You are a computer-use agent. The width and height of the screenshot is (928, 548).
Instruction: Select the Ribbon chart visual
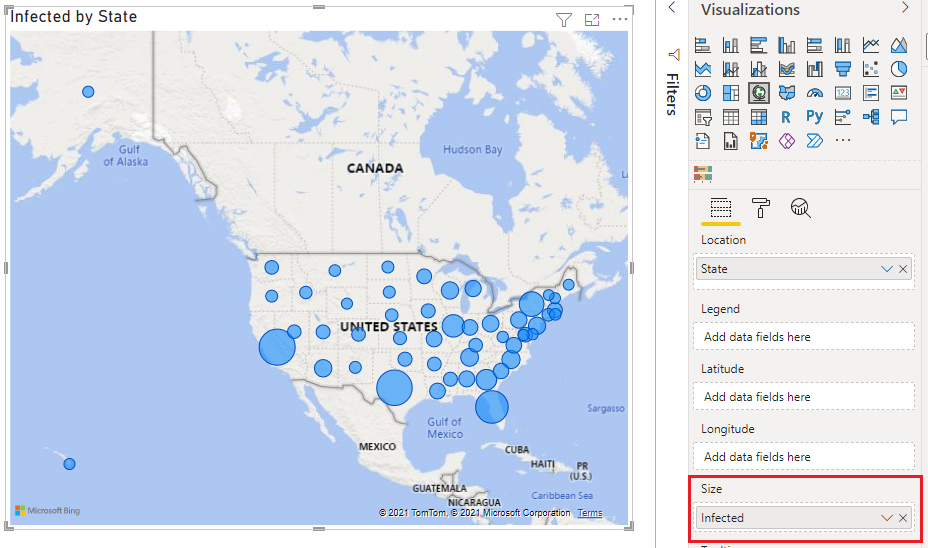click(787, 69)
